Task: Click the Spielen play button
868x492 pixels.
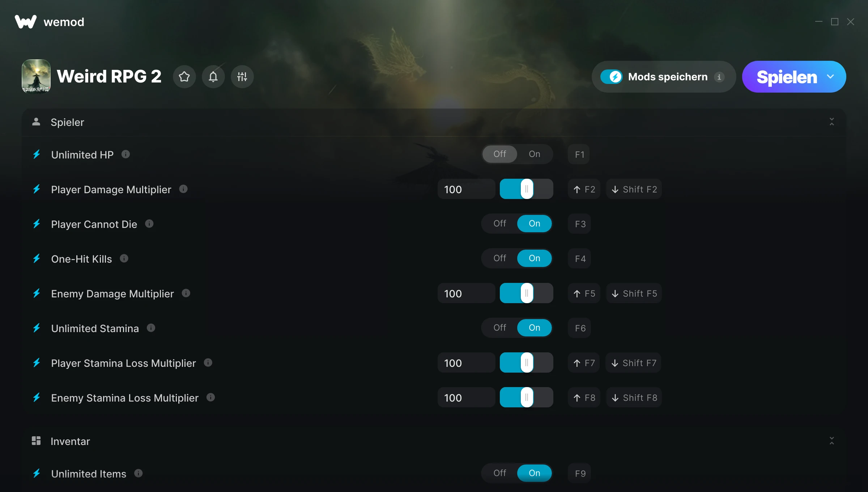Action: point(787,77)
